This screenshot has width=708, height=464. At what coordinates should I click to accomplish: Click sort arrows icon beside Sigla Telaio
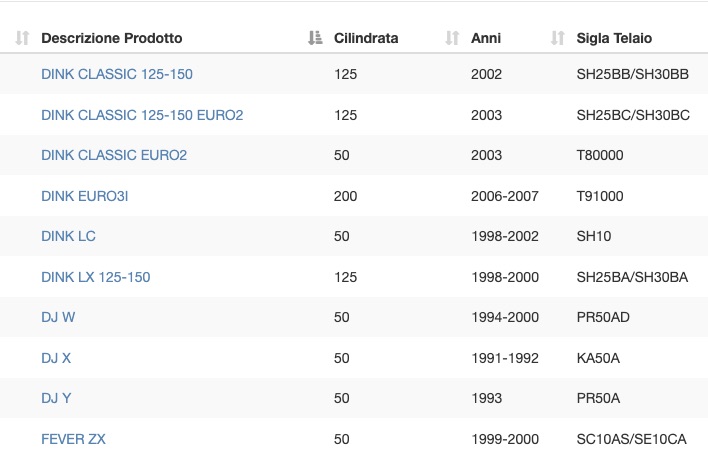(x=558, y=38)
